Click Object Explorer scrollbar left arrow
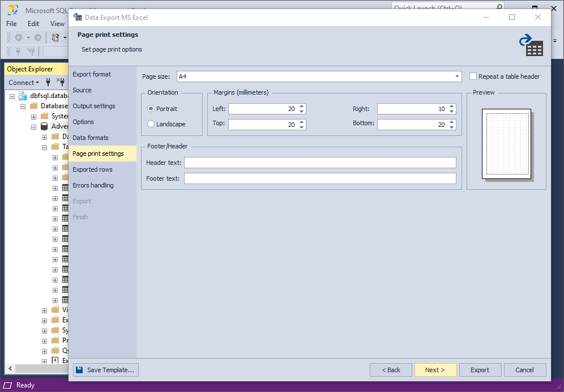564x392 pixels. coord(10,368)
